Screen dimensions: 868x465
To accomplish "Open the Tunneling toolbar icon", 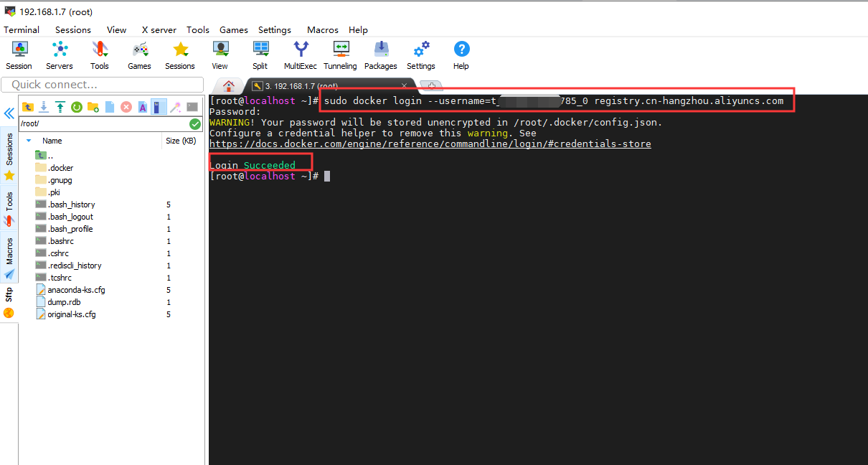I will click(341, 55).
